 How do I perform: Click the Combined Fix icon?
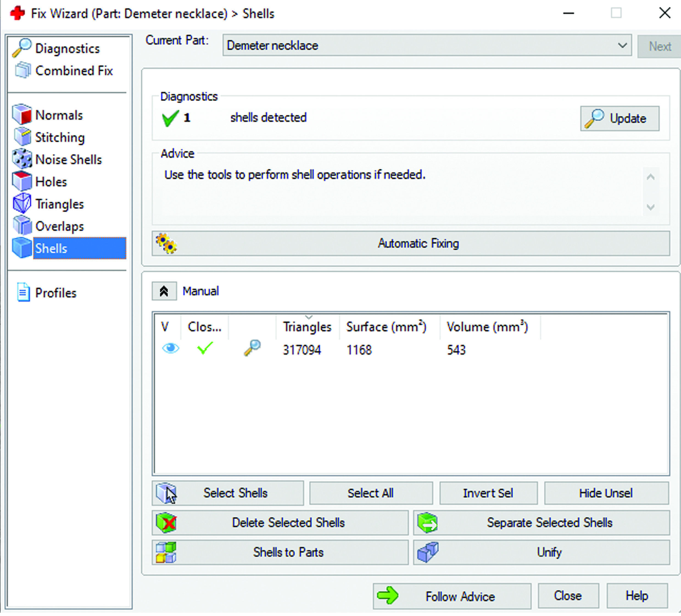[23, 70]
